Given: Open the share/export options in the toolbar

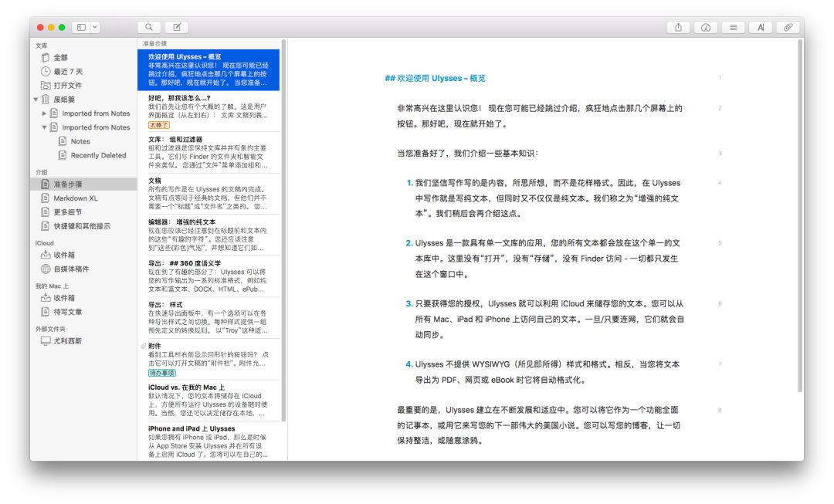Looking at the screenshot, I should (678, 26).
